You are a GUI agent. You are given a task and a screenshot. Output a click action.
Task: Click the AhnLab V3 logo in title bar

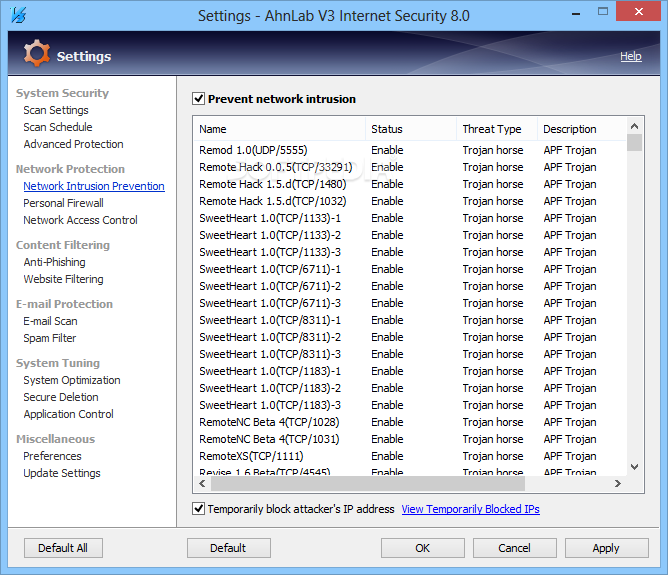18,15
